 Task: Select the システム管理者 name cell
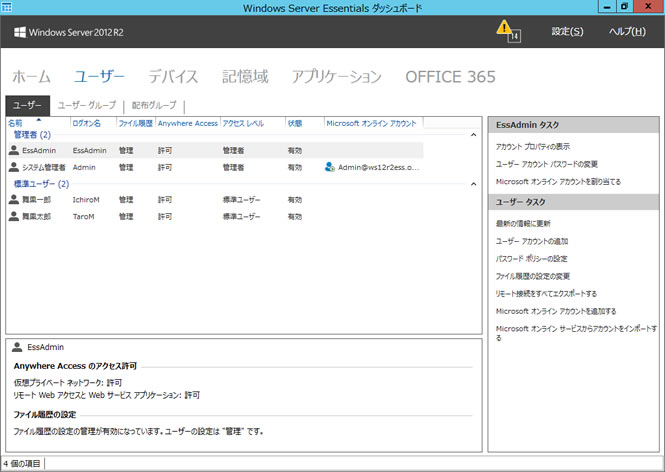[44, 168]
